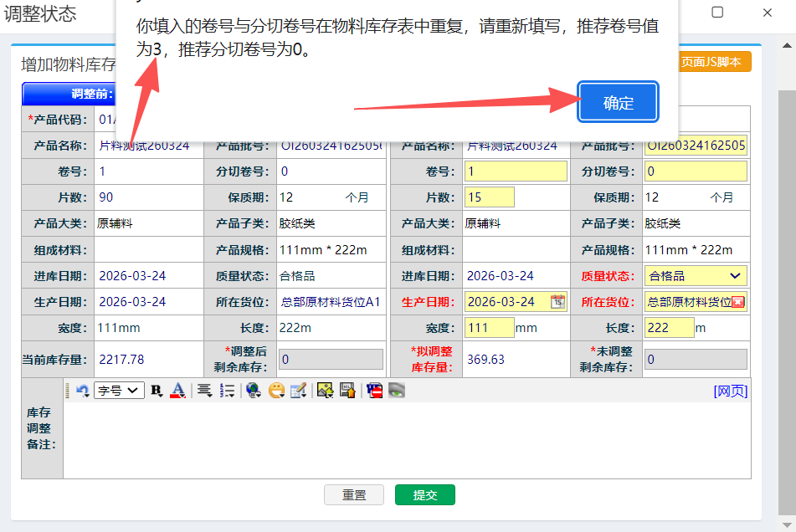Image resolution: width=796 pixels, height=532 pixels.
Task: Click the undo icon in the editor toolbar
Action: (x=82, y=391)
